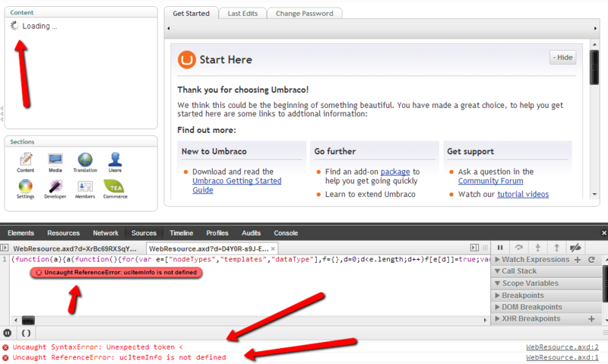Open WebResource.axd:2 source link
This screenshot has width=608, height=364.
(562, 347)
